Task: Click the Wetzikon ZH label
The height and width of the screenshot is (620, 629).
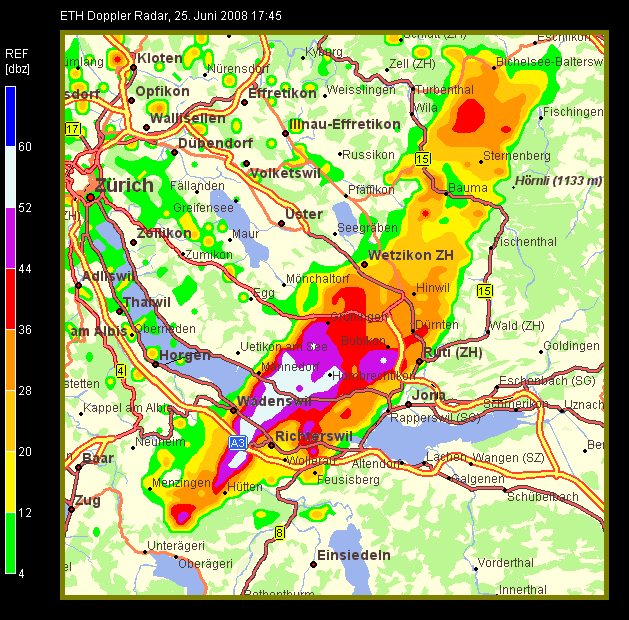Action: (x=411, y=255)
